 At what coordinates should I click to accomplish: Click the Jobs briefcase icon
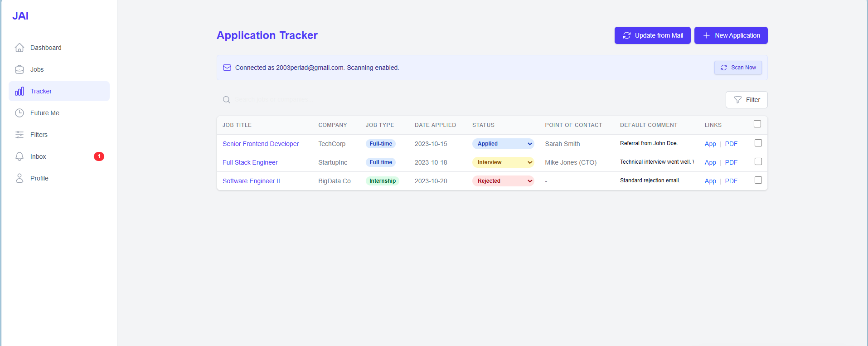point(19,69)
